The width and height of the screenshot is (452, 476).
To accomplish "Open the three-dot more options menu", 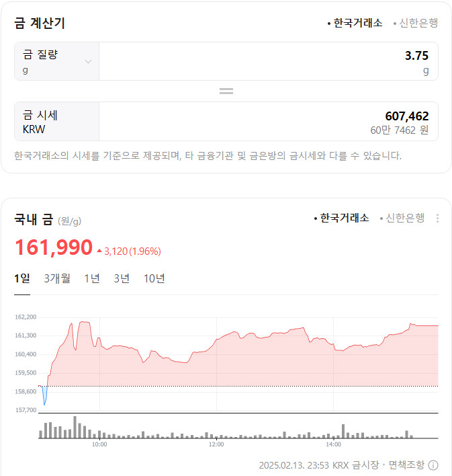I will (437, 218).
